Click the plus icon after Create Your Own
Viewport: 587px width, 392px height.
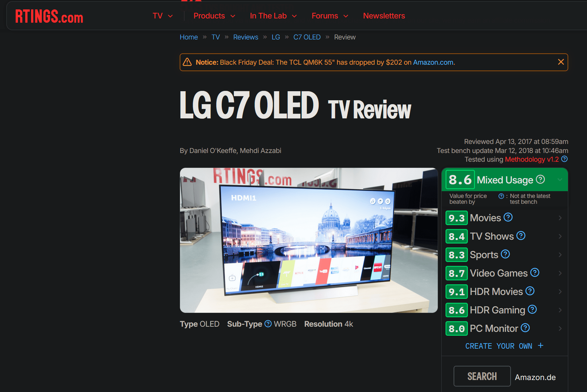point(540,345)
